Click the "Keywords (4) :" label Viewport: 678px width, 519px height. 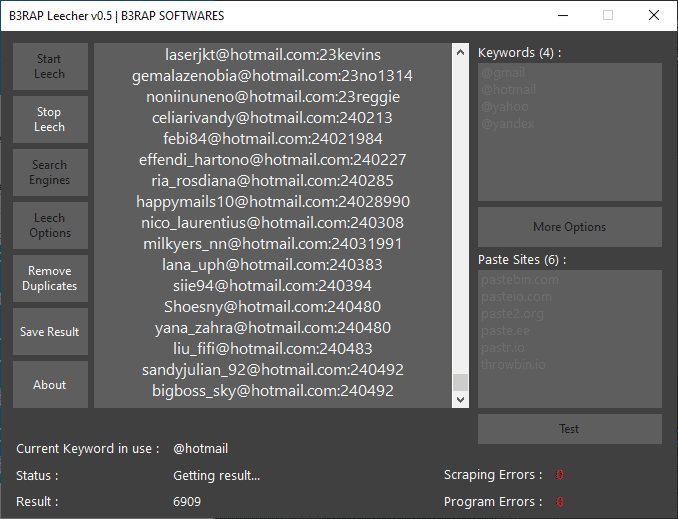point(519,53)
